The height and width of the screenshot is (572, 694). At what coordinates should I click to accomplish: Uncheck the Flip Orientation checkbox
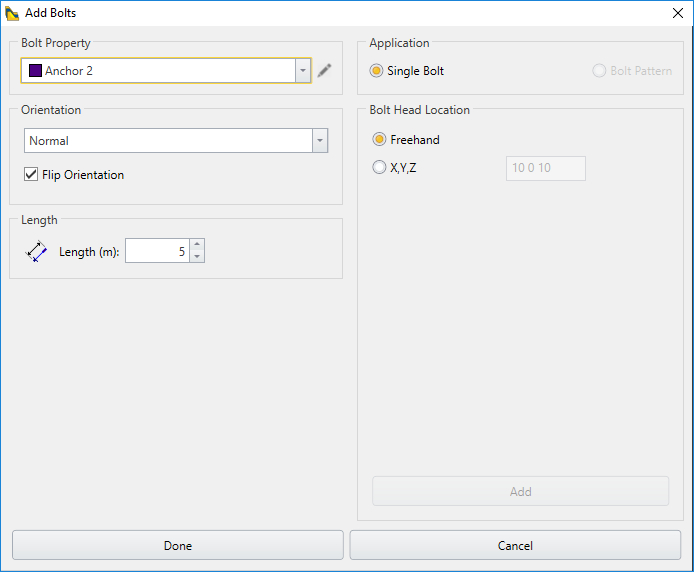(31, 175)
